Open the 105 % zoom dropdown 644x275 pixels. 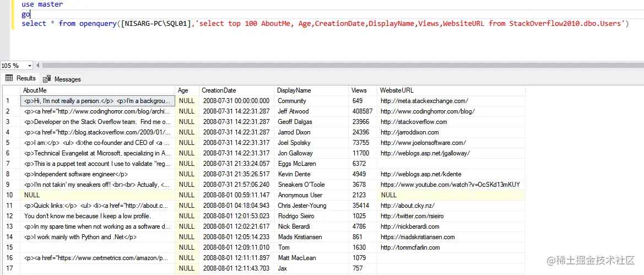pos(29,66)
